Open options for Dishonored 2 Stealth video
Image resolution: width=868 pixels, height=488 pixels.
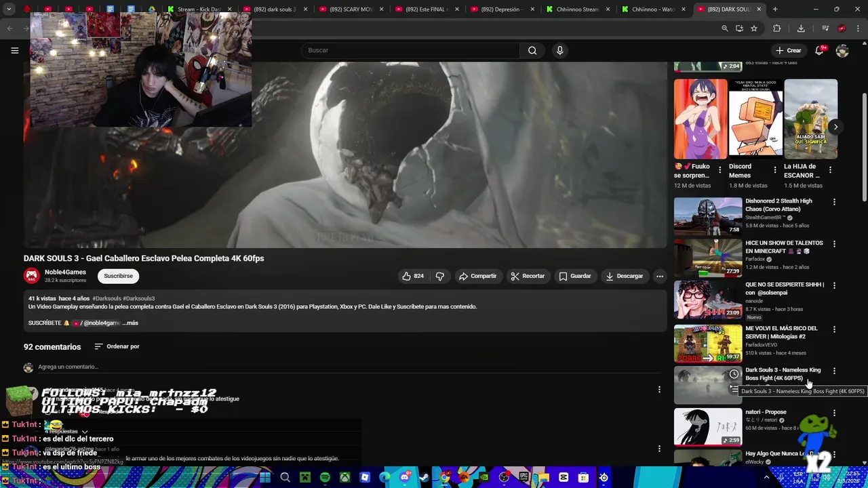coord(834,201)
